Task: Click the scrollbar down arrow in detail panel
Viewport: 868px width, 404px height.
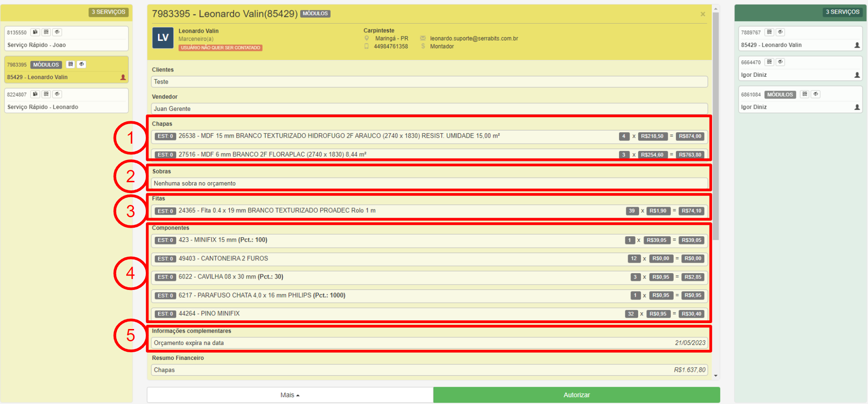Action: point(716,376)
